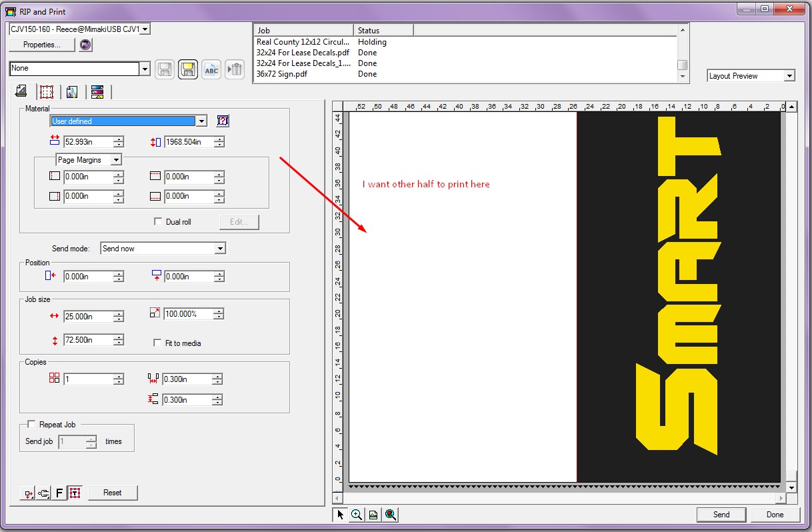Enable the Fit to media checkbox

158,343
